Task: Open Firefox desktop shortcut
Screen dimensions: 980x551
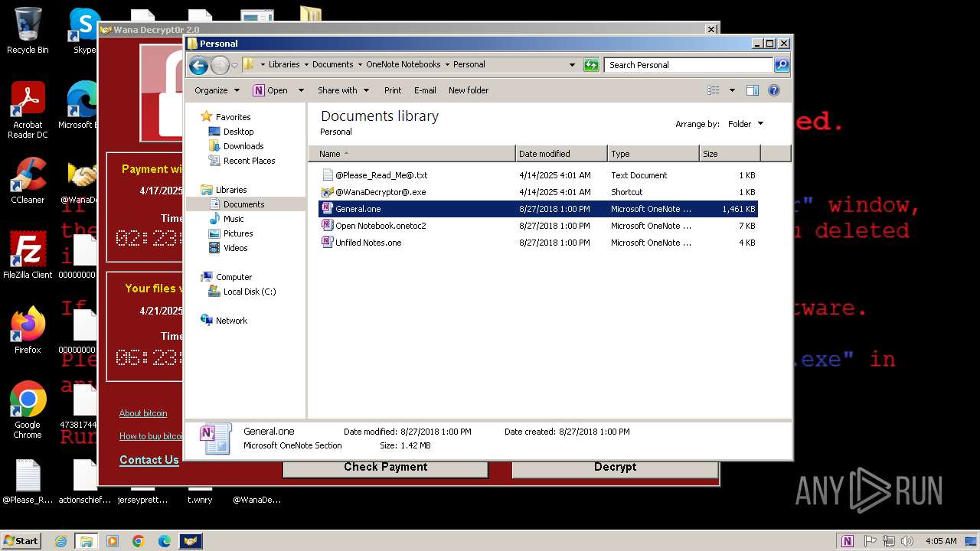Action: click(x=28, y=331)
